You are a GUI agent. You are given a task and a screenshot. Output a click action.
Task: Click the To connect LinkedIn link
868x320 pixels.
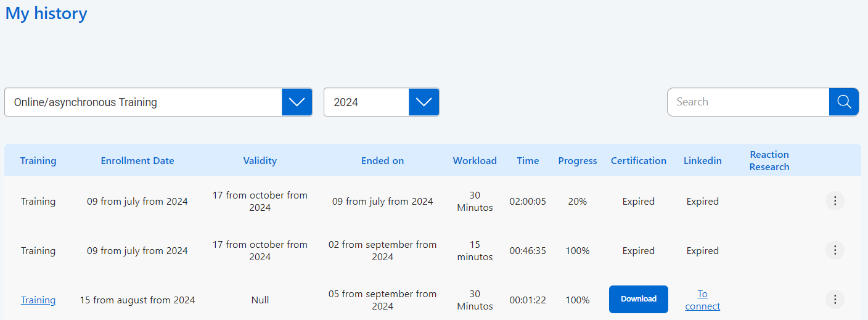(702, 300)
